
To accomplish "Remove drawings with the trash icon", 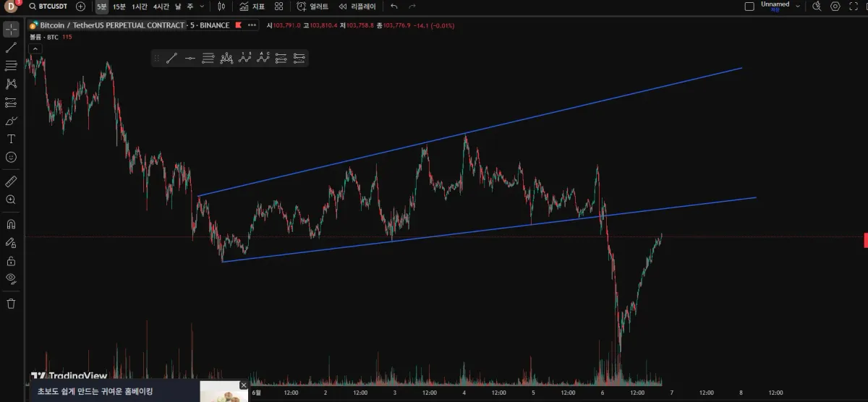I will tap(11, 304).
